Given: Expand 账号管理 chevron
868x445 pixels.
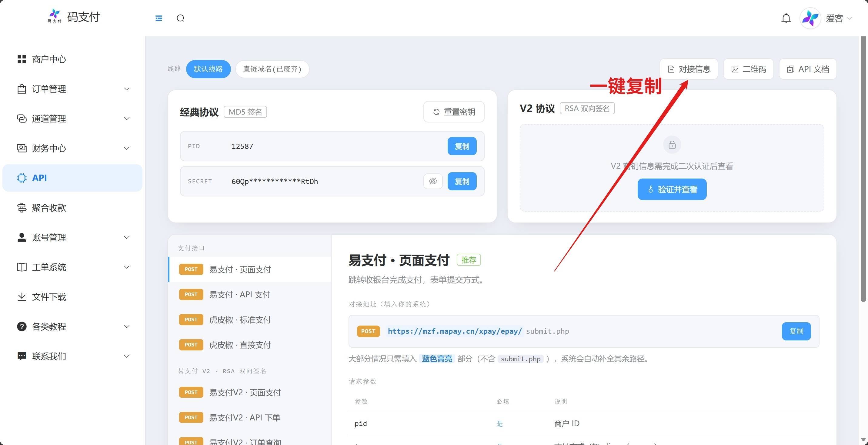Looking at the screenshot, I should [127, 237].
